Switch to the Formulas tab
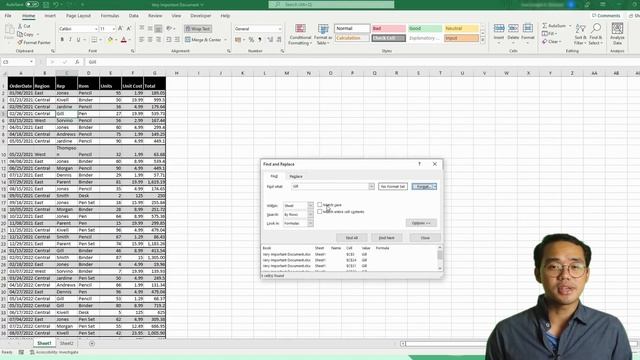 (x=110, y=16)
